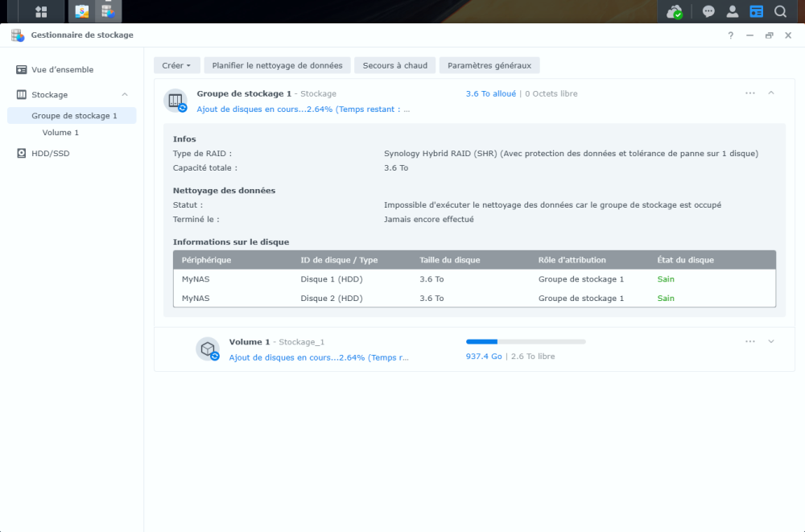
Task: Open the help question mark button
Action: (x=731, y=35)
